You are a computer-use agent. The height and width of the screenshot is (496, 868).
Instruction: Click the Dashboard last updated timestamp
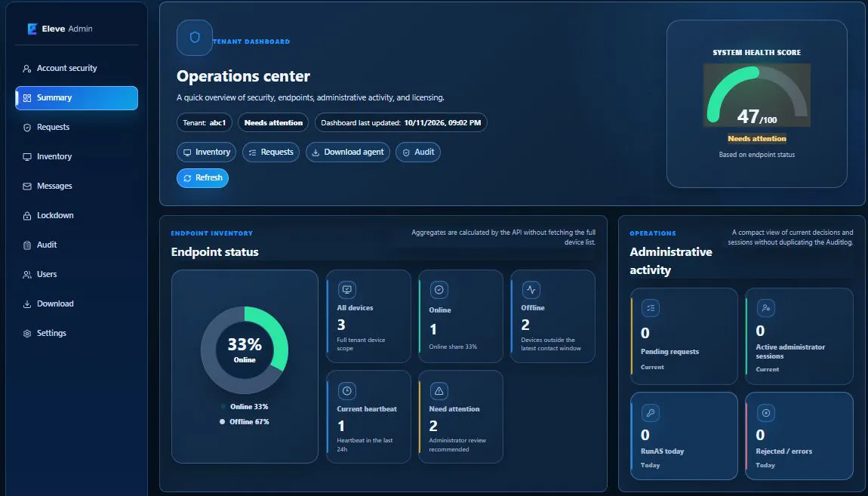click(x=401, y=123)
